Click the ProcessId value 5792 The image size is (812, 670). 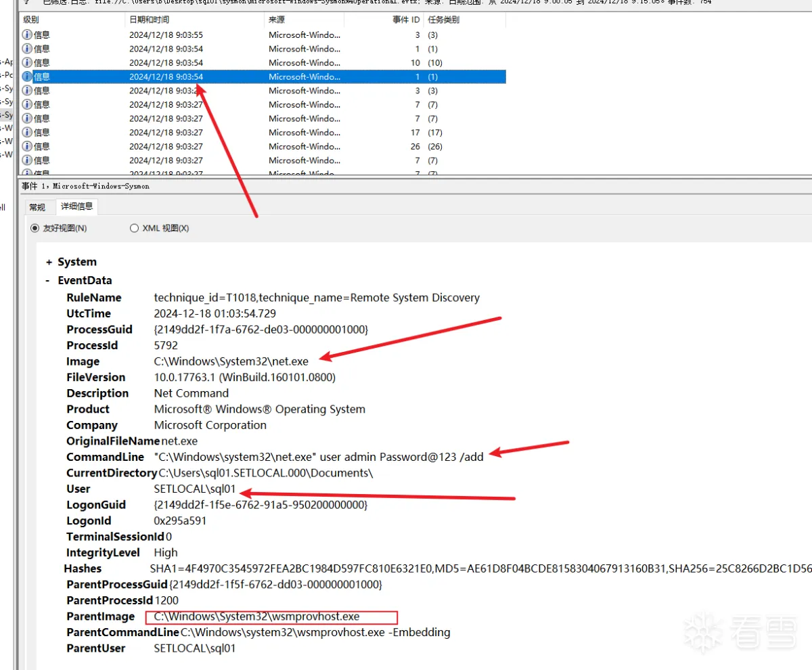(x=166, y=345)
